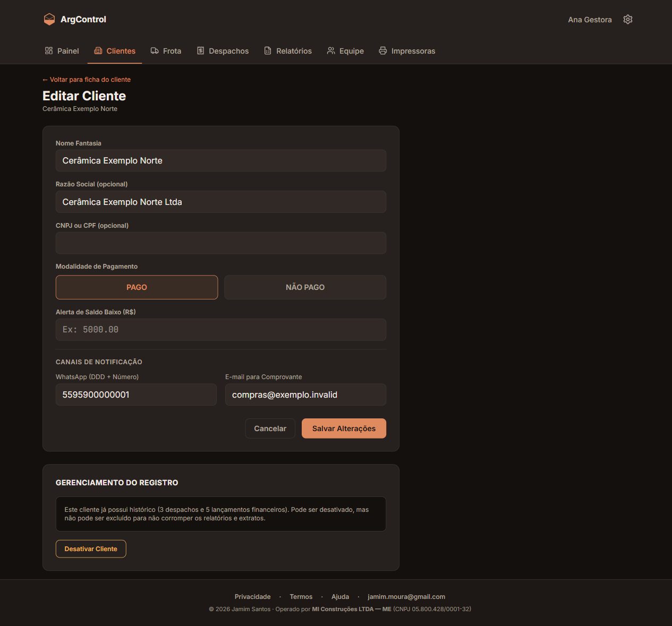Click the Modalidade de Pagamento label
The image size is (672, 626).
pos(97,267)
